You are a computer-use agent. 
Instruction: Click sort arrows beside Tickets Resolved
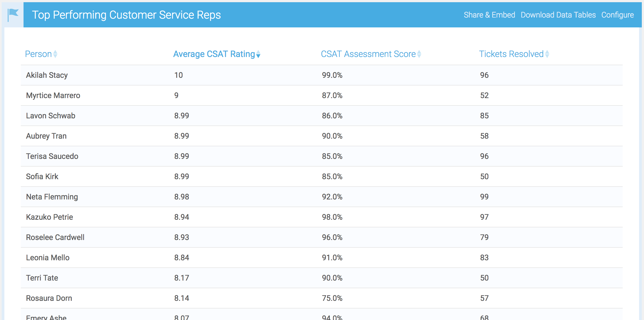click(547, 54)
